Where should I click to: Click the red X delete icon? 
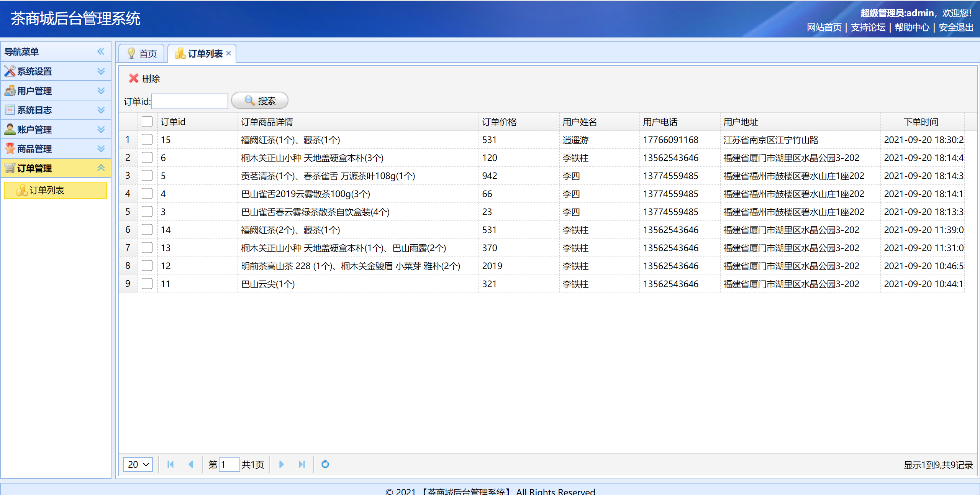point(133,79)
